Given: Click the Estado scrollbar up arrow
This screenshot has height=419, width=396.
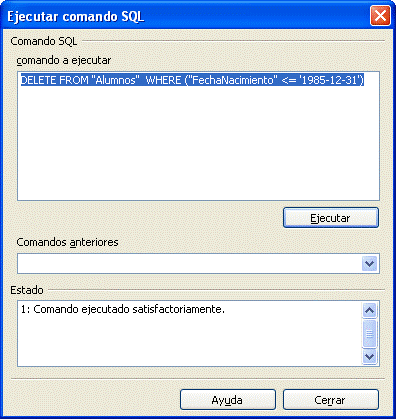Looking at the screenshot, I should (369, 311).
